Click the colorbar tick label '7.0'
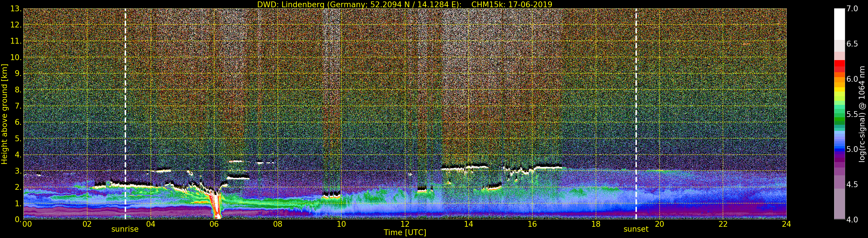The height and width of the screenshot is (238, 868). click(852, 9)
